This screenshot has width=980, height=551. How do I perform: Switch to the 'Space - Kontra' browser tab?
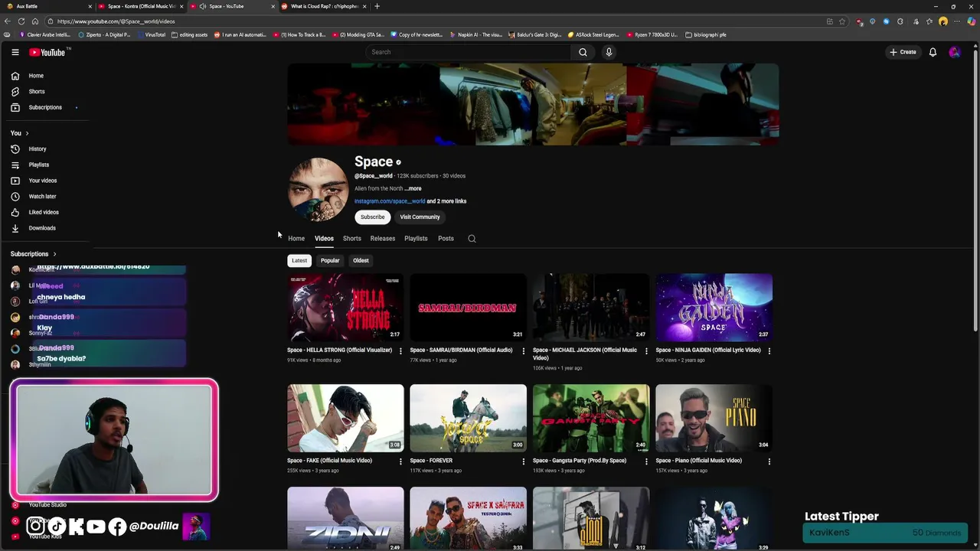(140, 6)
